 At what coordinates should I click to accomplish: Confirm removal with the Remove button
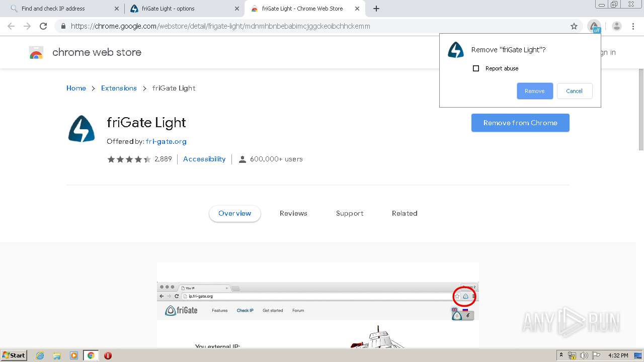click(535, 91)
